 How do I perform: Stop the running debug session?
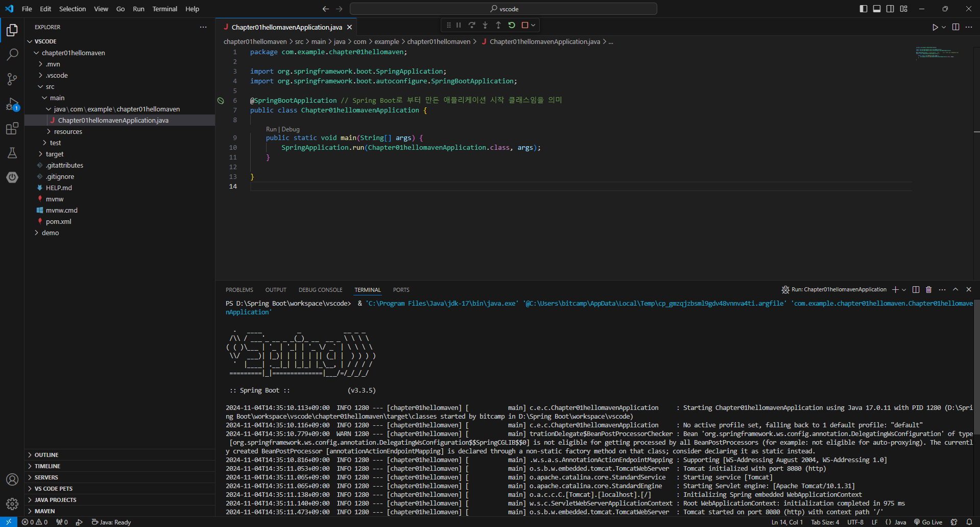(x=524, y=25)
